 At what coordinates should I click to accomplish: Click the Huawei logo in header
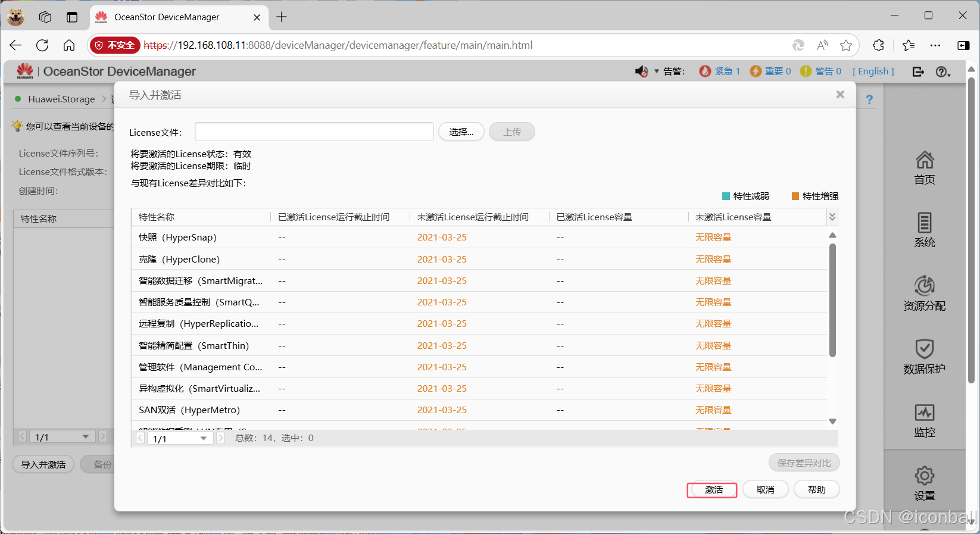[25, 71]
